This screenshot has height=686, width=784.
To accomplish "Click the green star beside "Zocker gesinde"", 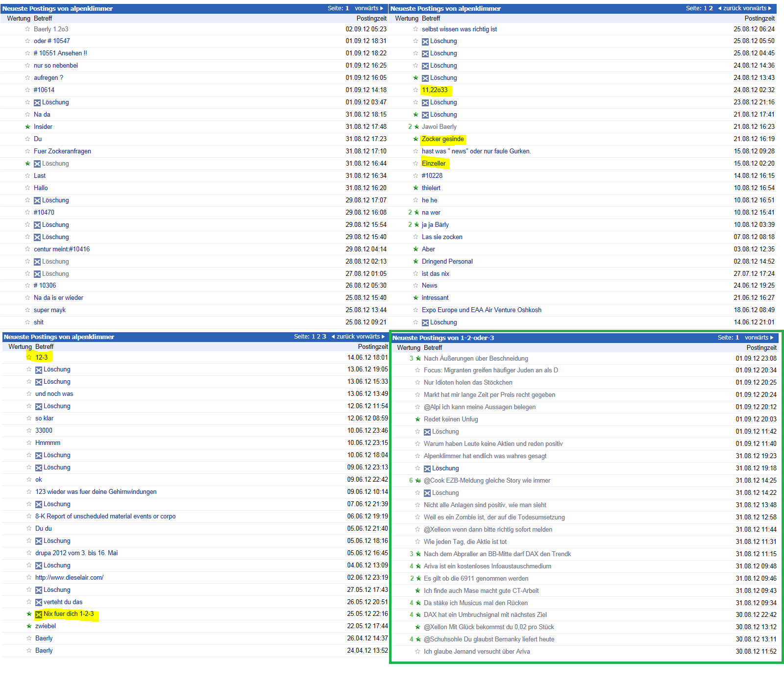I will coord(416,139).
